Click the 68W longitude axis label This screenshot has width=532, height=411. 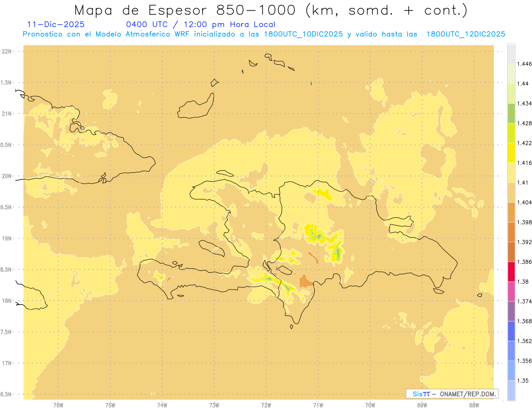474,405
